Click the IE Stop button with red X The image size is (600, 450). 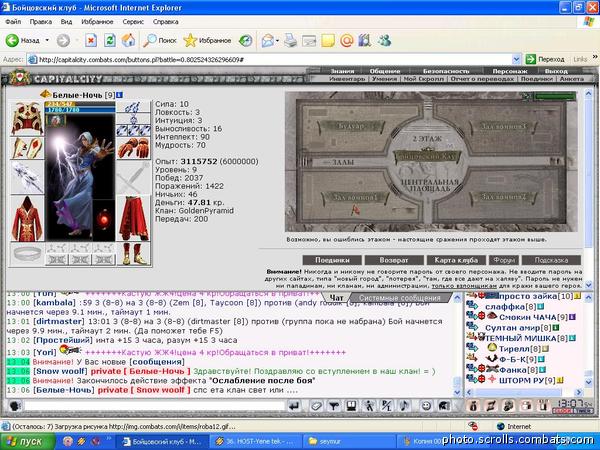tap(91, 40)
